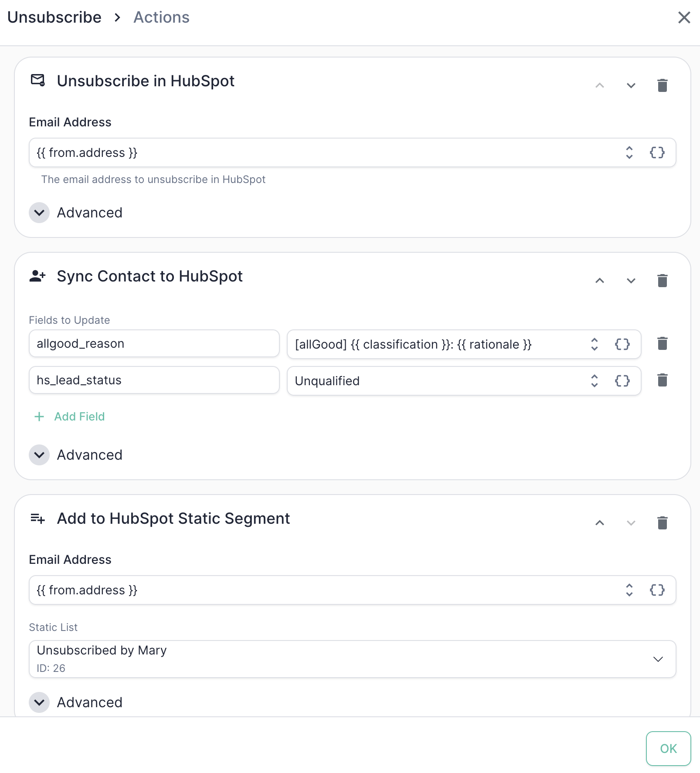Move Unsubscribe in HubSpot action up
This screenshot has height=773, width=700.
[600, 85]
